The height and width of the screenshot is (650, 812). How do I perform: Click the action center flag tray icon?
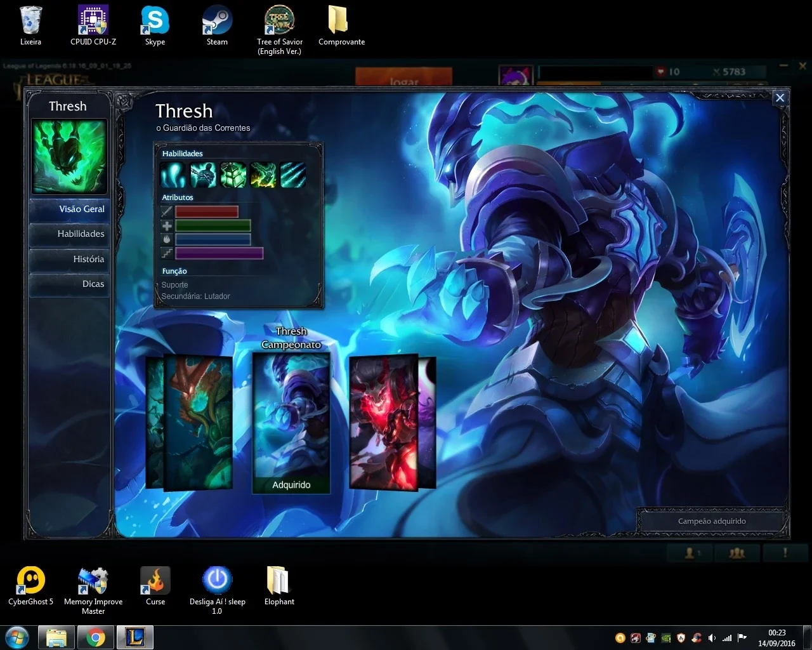pyautogui.click(x=742, y=638)
